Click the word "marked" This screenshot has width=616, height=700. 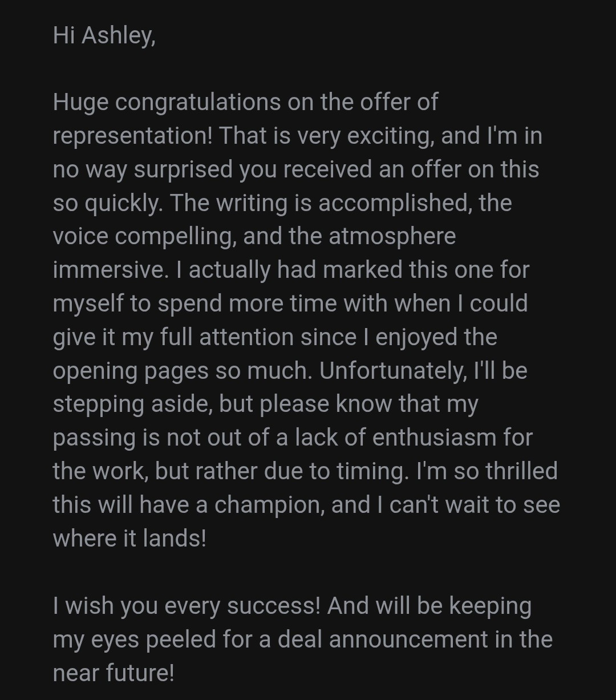(x=363, y=270)
